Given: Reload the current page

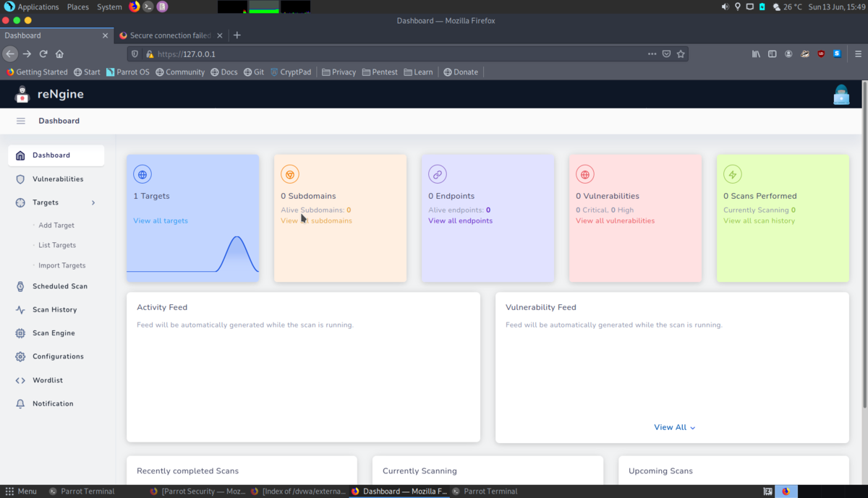Looking at the screenshot, I should tap(43, 53).
